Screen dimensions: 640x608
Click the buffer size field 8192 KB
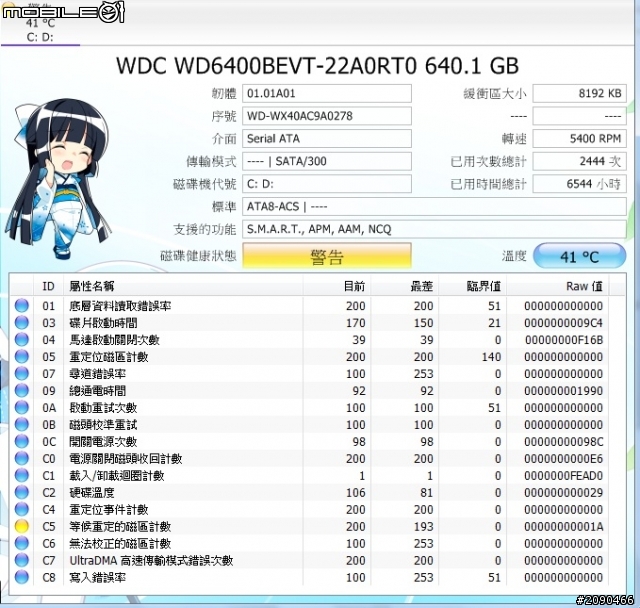(x=580, y=93)
